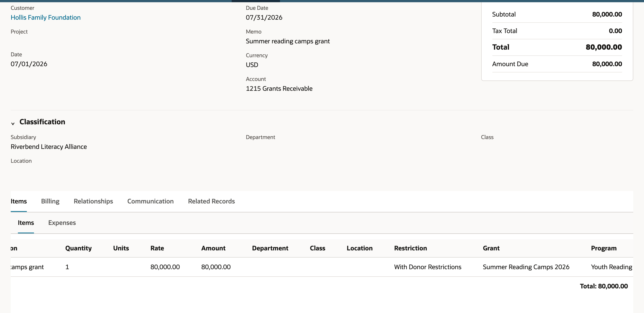This screenshot has height=313, width=644.
Task: Click the Units column header
Action: pyautogui.click(x=121, y=248)
